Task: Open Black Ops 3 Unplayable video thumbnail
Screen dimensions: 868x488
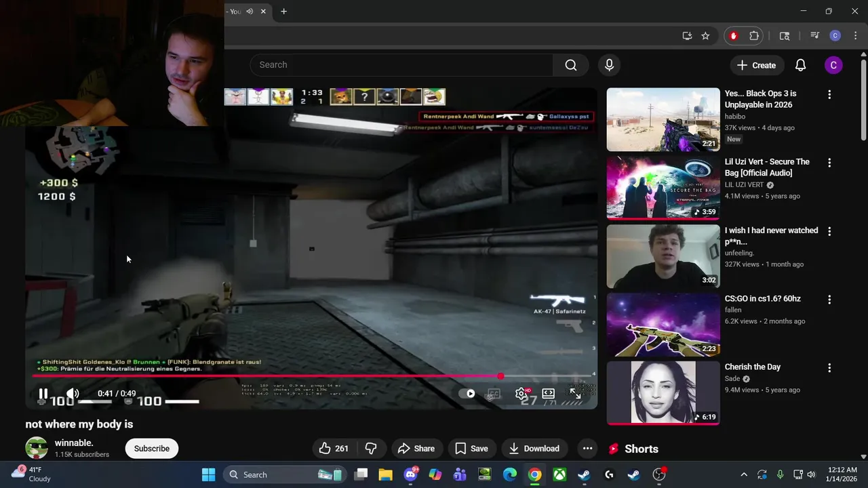Action: click(x=663, y=119)
